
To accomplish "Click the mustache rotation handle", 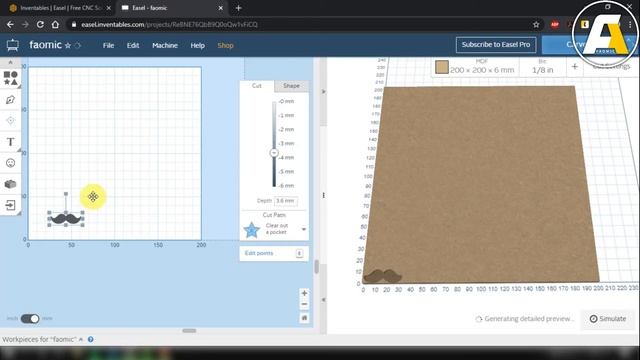I will click(x=66, y=194).
